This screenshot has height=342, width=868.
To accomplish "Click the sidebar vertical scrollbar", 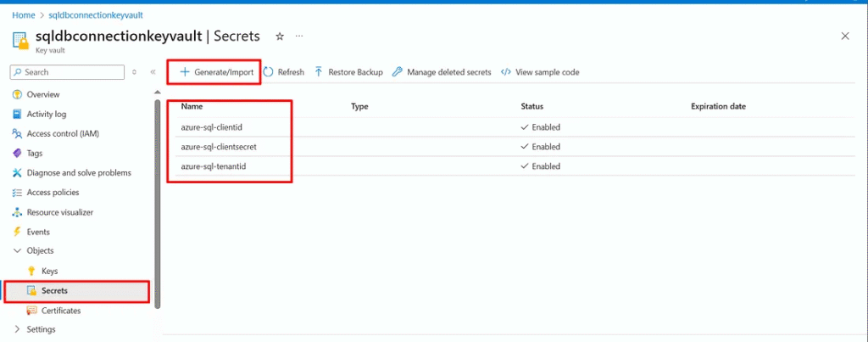I will pyautogui.click(x=157, y=202).
